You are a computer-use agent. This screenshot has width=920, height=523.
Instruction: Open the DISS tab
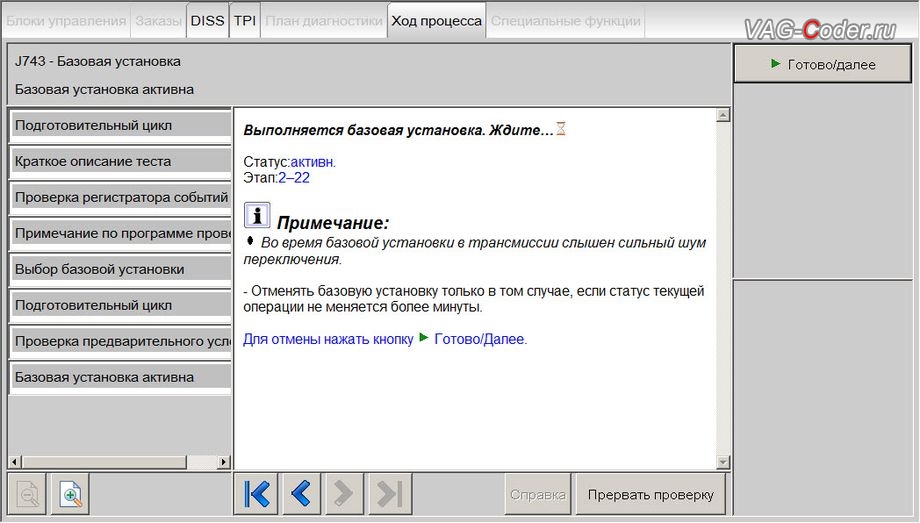pyautogui.click(x=208, y=21)
